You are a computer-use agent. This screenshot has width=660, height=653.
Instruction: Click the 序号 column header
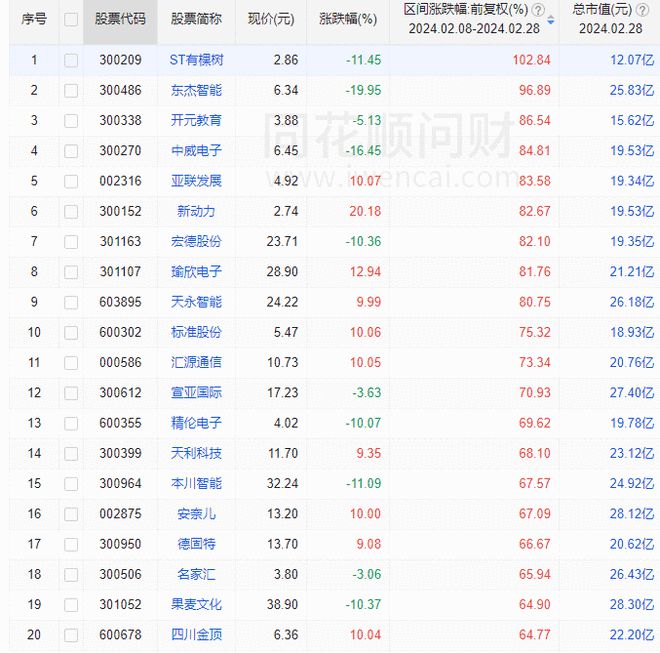coord(34,19)
